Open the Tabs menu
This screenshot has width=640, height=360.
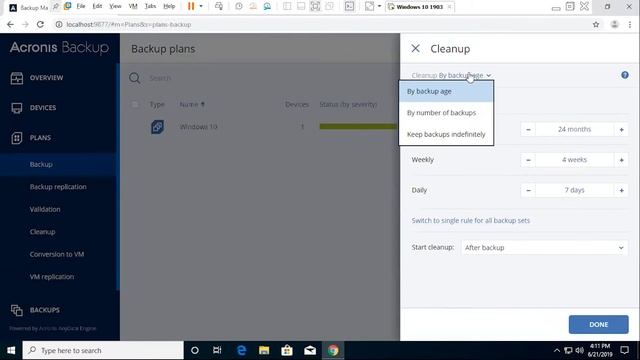pos(150,7)
